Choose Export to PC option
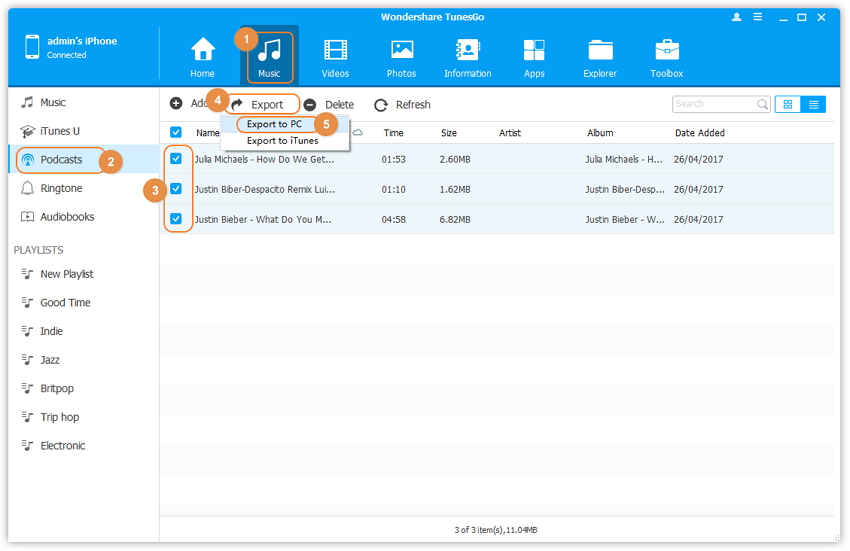Image resolution: width=850 pixels, height=551 pixels. [x=275, y=124]
